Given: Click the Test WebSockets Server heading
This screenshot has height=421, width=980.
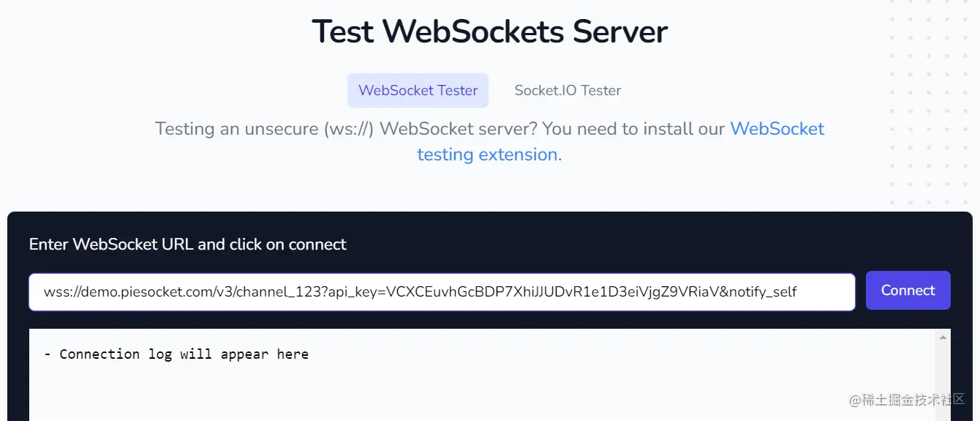Looking at the screenshot, I should click(x=489, y=32).
